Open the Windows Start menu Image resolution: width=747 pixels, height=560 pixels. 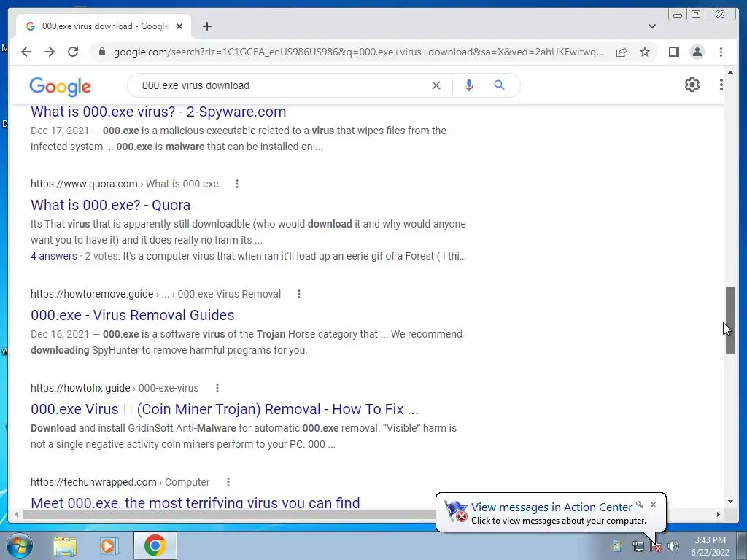click(20, 545)
